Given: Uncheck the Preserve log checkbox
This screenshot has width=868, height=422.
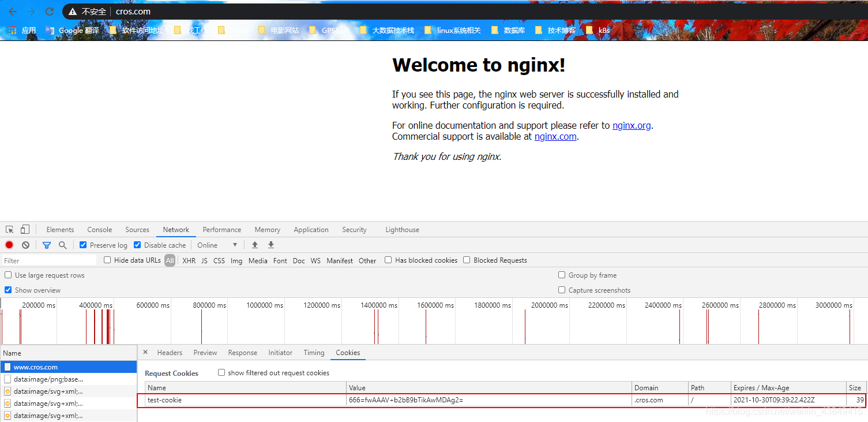Looking at the screenshot, I should point(83,245).
